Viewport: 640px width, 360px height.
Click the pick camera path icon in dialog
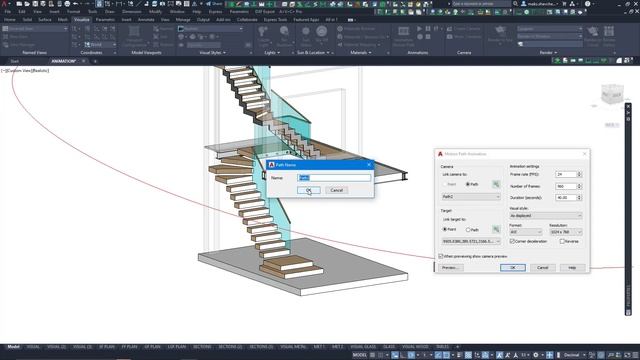496,184
